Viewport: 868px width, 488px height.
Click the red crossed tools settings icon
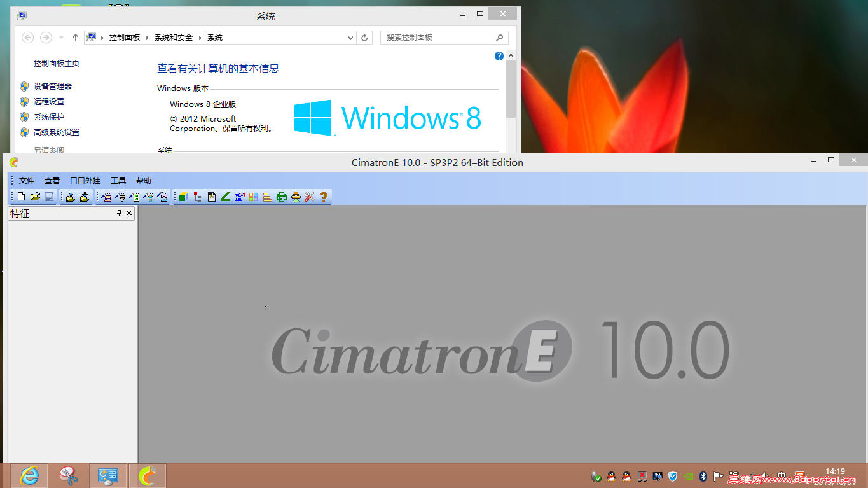click(310, 197)
